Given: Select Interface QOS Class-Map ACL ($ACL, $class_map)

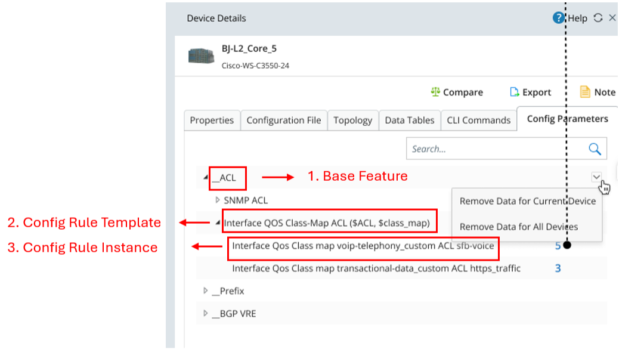Looking at the screenshot, I should pyautogui.click(x=327, y=223).
